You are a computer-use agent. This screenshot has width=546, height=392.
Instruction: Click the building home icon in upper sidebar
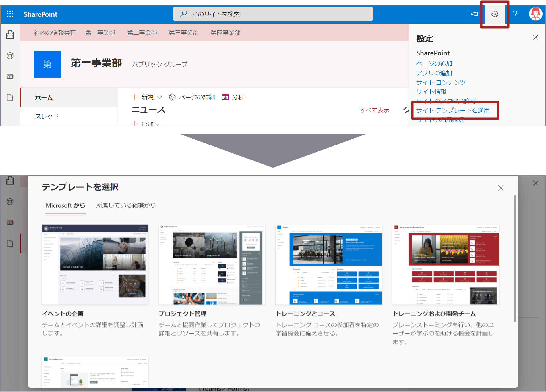[10, 34]
